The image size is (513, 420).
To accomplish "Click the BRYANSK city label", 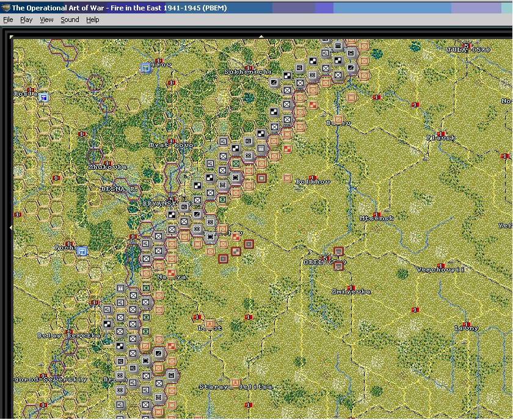I will tap(159, 203).
